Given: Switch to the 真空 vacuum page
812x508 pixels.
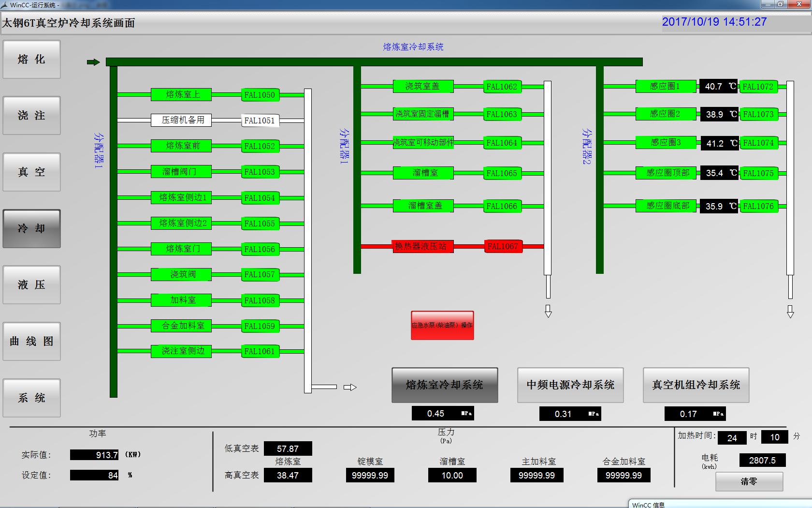Looking at the screenshot, I should click(32, 172).
